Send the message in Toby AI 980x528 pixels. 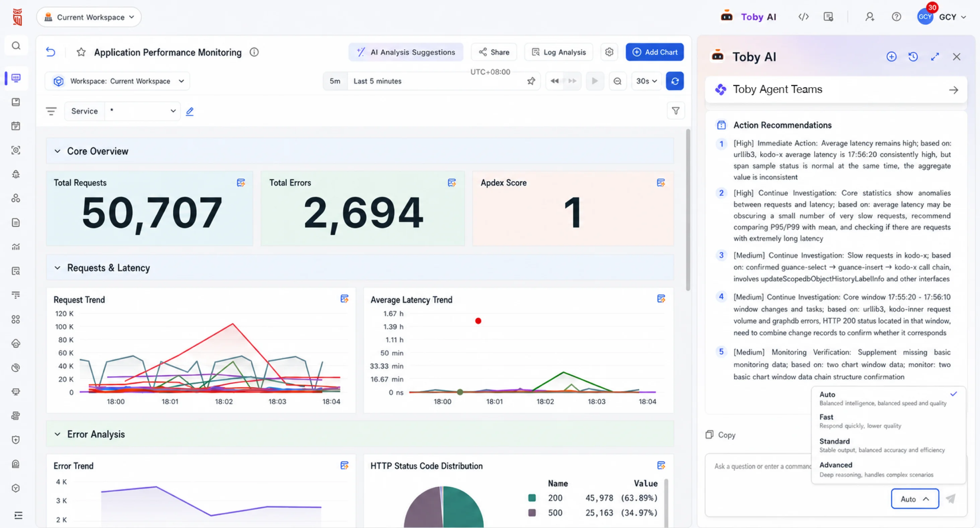[951, 499]
